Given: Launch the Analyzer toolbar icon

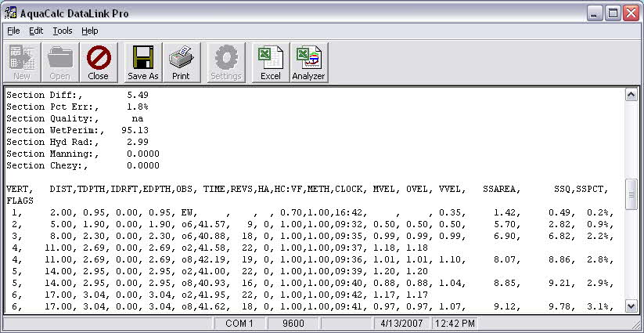Looking at the screenshot, I should point(308,62).
